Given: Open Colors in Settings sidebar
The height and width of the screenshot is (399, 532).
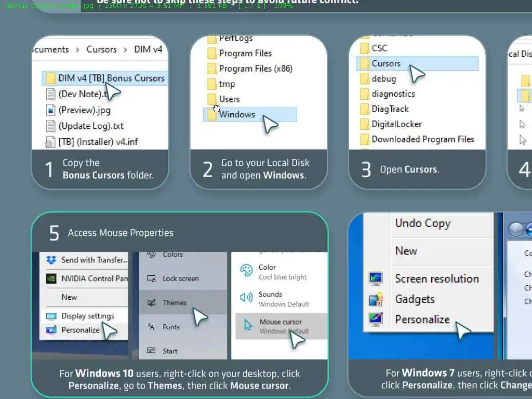Looking at the screenshot, I should click(x=183, y=255).
